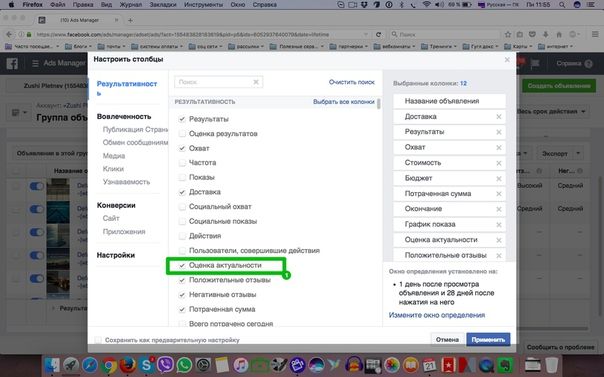Image resolution: width=604 pixels, height=377 pixels.
Task: Open the Закладки menu
Action: [163, 5]
